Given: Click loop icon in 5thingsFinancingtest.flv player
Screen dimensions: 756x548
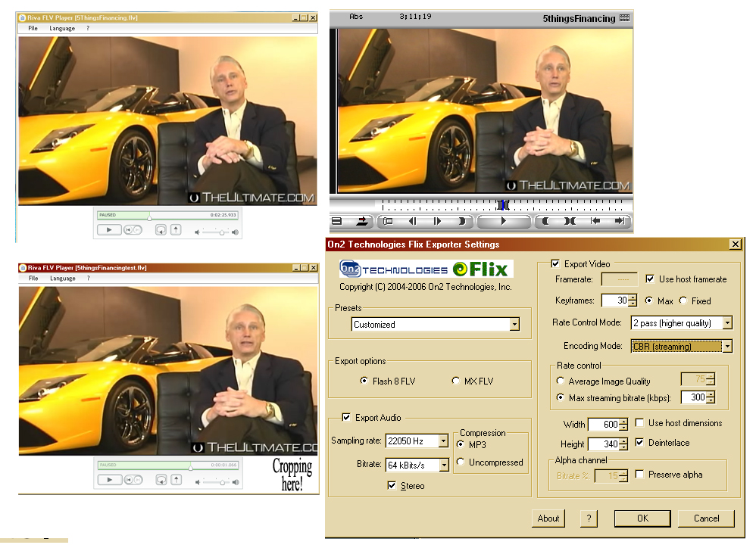Looking at the screenshot, I should (x=161, y=480).
